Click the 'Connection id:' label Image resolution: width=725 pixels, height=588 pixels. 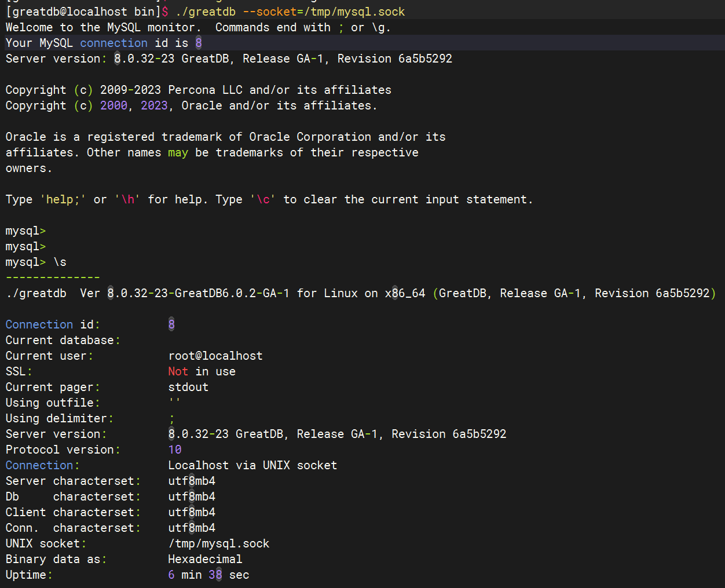(53, 324)
